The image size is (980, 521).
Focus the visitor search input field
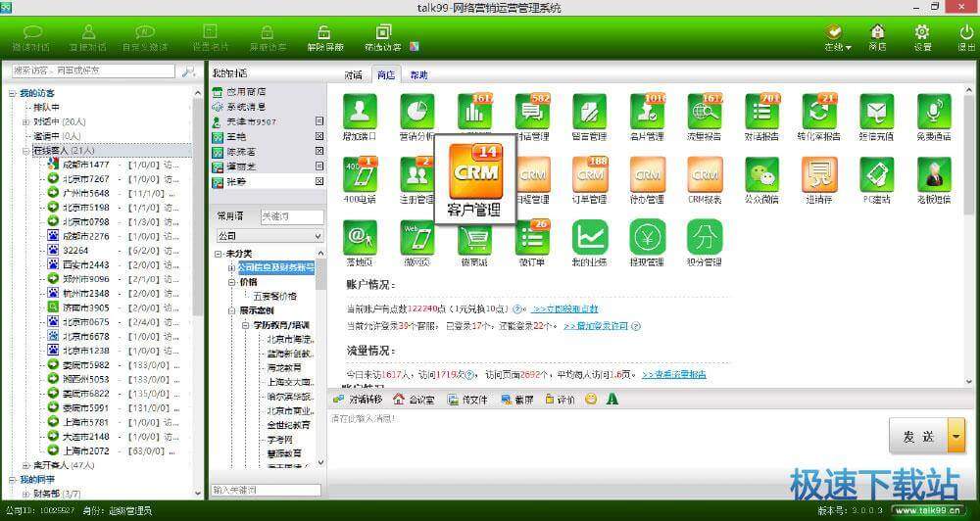click(x=94, y=71)
